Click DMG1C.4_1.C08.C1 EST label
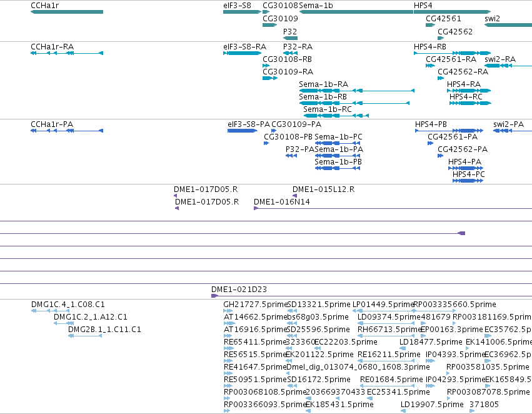 click(x=68, y=305)
